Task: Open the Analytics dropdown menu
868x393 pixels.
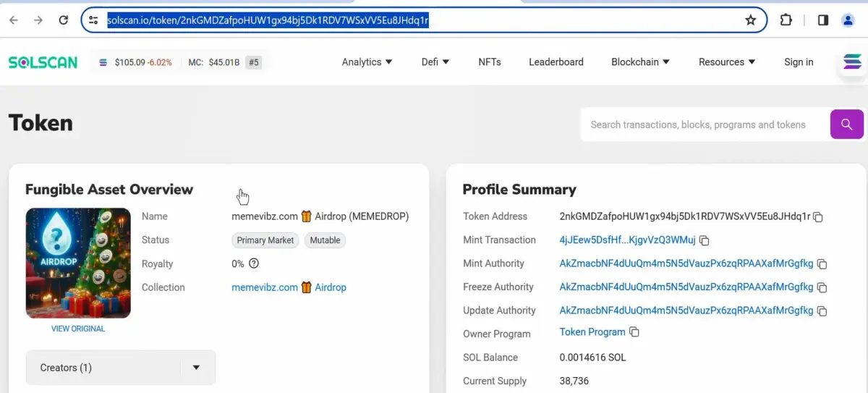Action: coord(367,62)
